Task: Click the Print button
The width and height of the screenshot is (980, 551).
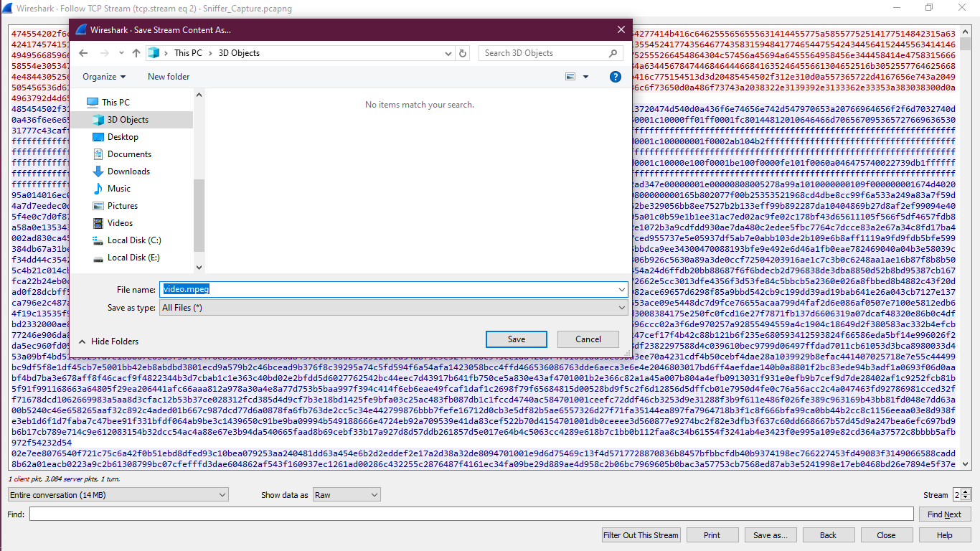Action: click(x=712, y=535)
